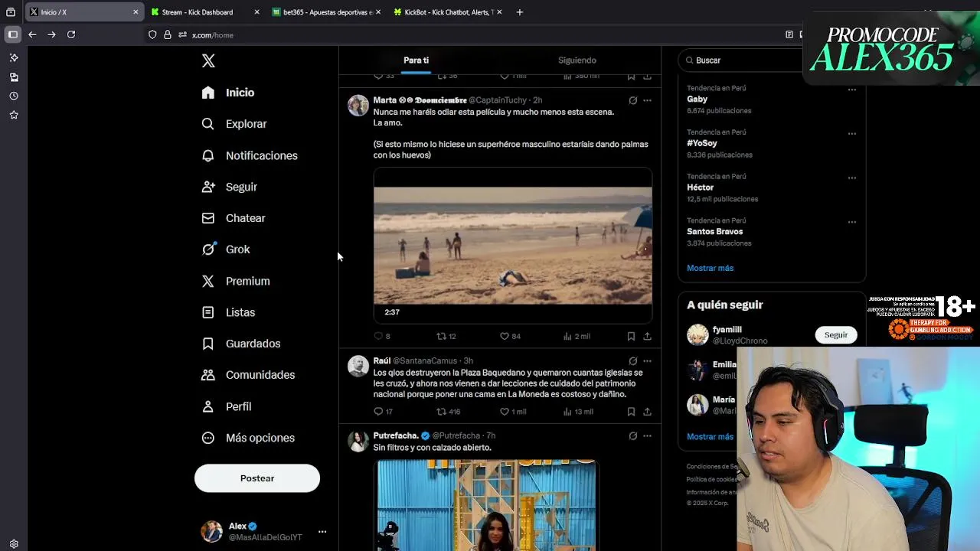Screen dimensions: 980x551
Task: Open Grok explain icon on Marta's post
Action: (632, 100)
